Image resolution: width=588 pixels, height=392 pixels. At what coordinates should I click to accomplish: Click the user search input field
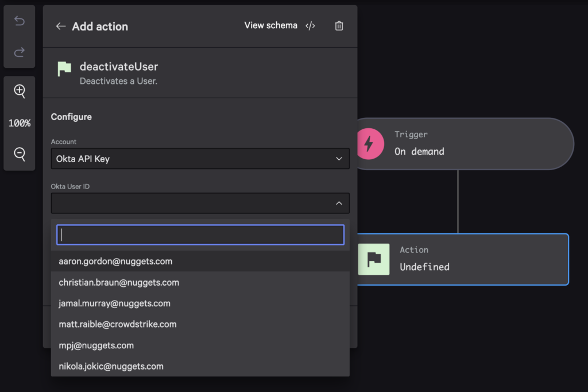(x=200, y=235)
